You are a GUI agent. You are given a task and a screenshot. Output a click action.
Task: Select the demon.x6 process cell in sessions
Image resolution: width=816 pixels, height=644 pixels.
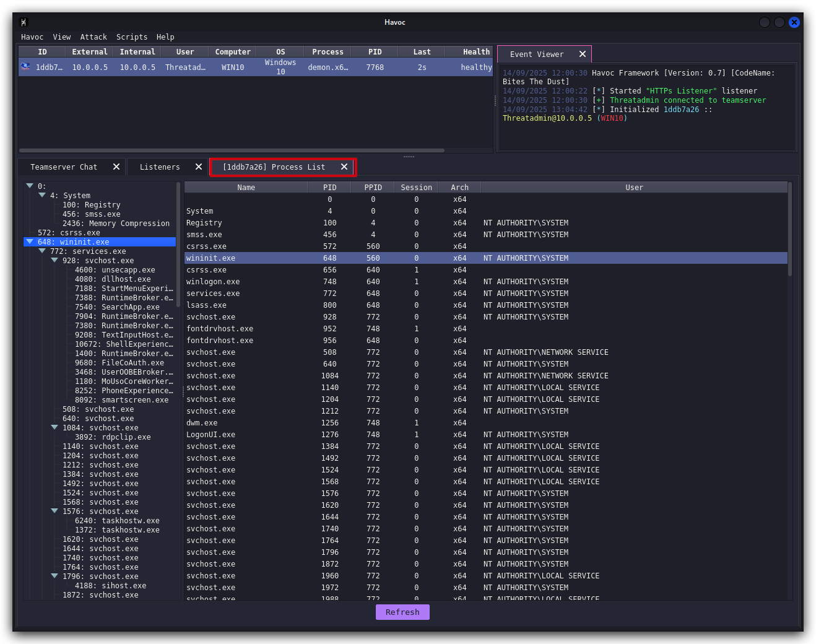pos(328,67)
